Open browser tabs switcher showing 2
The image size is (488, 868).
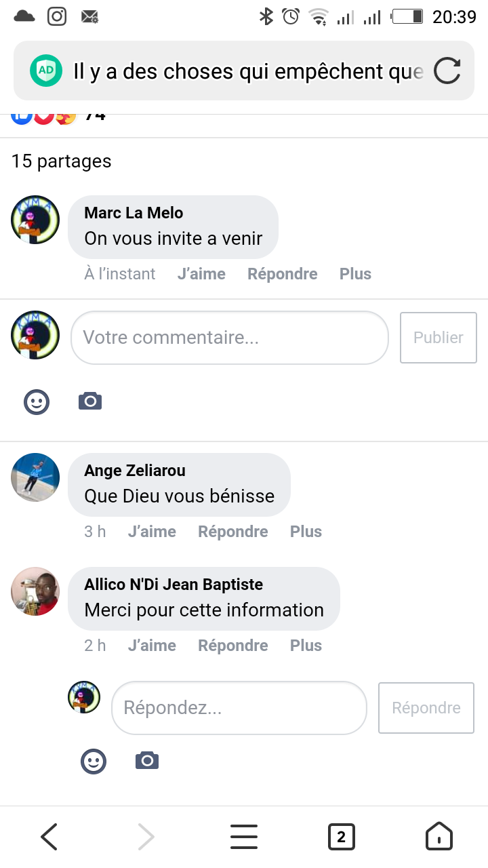[341, 837]
